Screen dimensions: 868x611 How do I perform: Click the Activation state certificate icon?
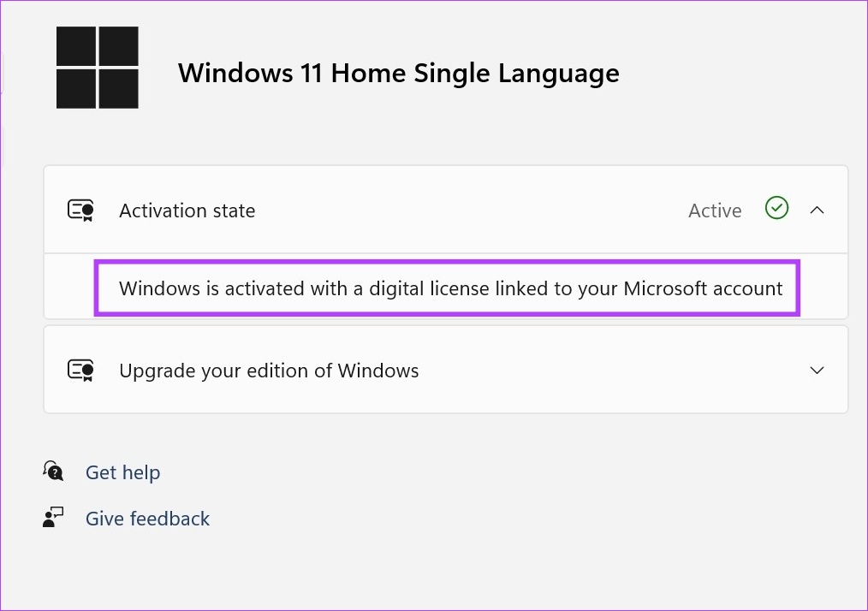coord(80,211)
